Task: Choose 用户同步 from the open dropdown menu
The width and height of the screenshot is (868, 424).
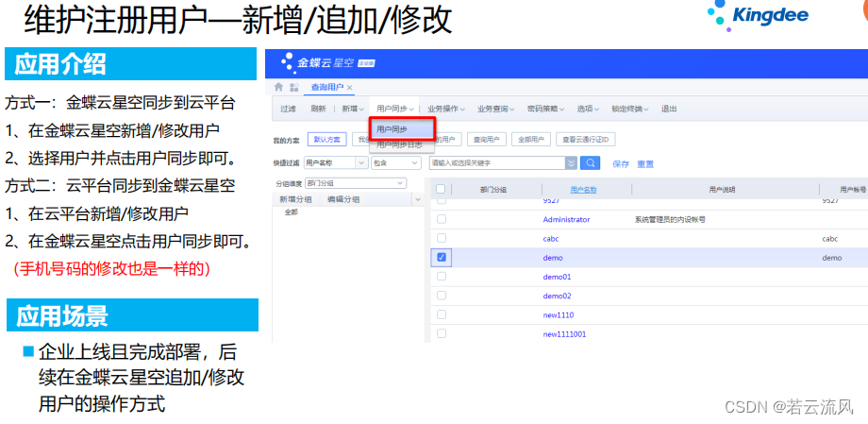Action: (x=403, y=129)
